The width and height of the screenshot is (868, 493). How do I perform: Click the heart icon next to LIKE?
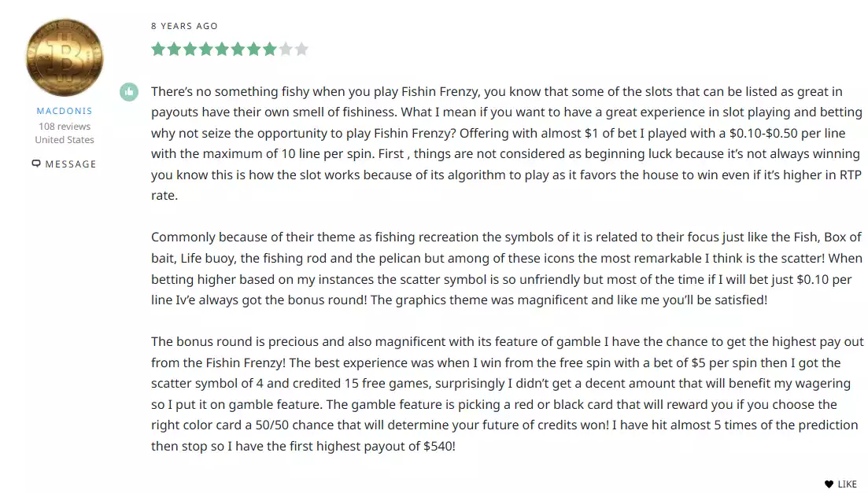[829, 484]
